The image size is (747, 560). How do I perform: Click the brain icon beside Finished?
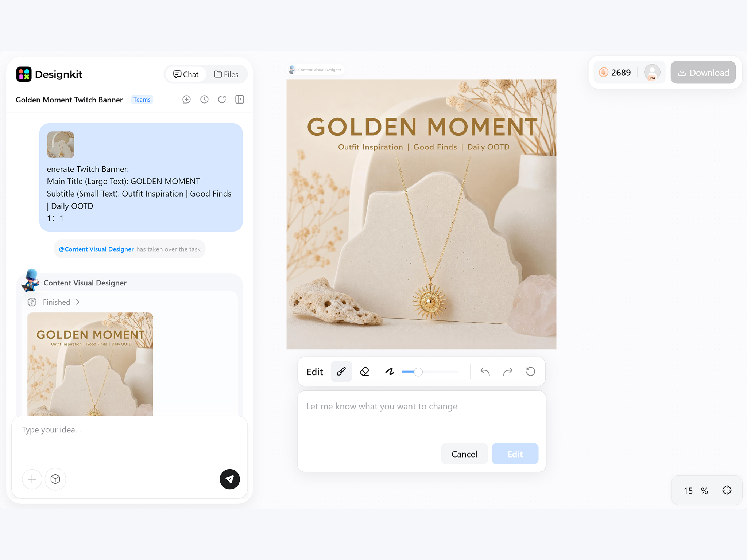tap(32, 302)
